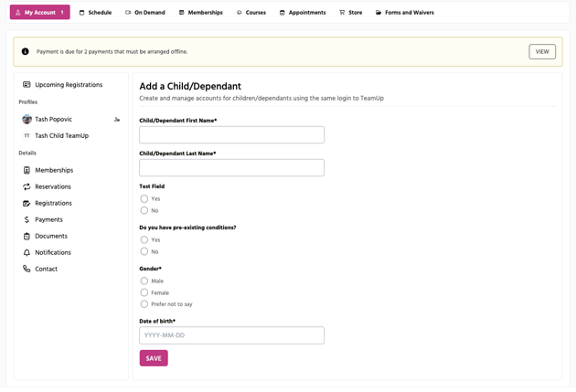This screenshot has width=576, height=392.
Task: Select Yes for Test Field
Action: pyautogui.click(x=144, y=198)
